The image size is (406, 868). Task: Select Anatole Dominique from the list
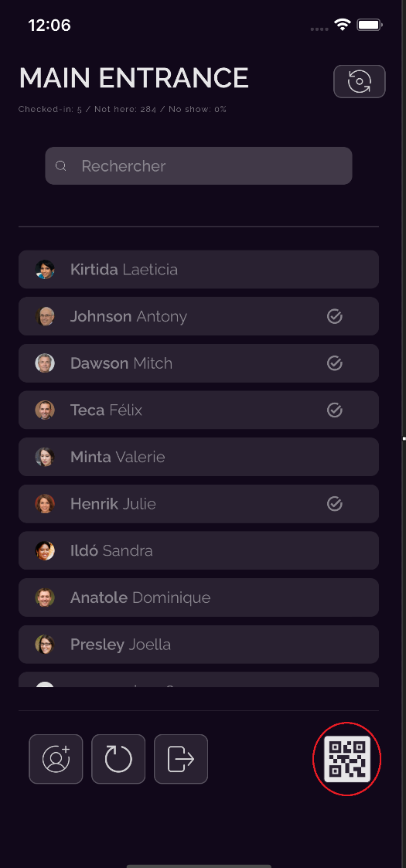point(199,597)
